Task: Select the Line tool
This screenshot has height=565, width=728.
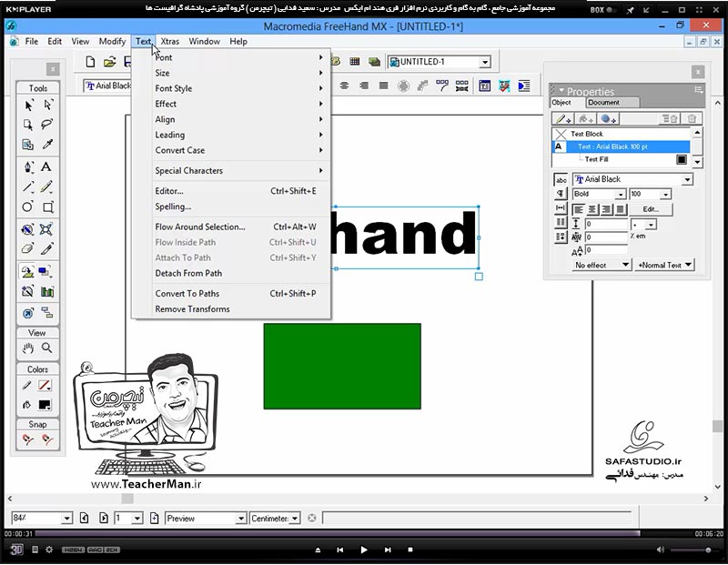Action: point(28,187)
